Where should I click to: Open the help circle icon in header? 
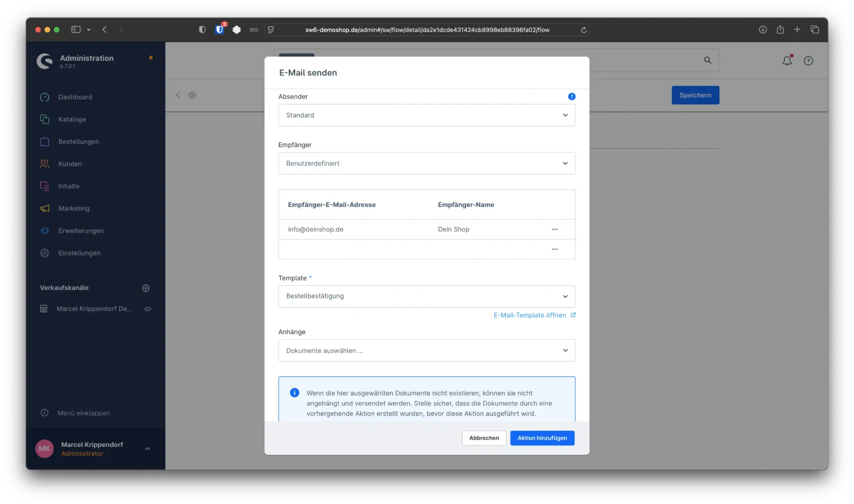(808, 61)
